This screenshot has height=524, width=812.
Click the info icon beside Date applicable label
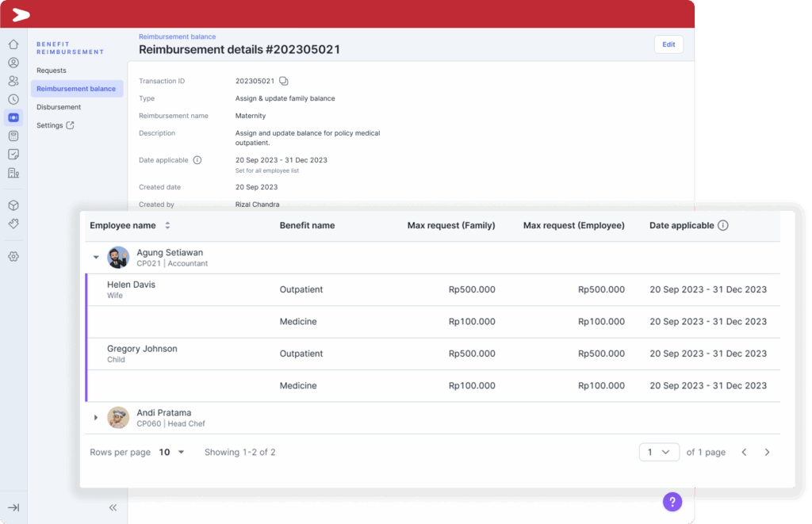tap(197, 160)
